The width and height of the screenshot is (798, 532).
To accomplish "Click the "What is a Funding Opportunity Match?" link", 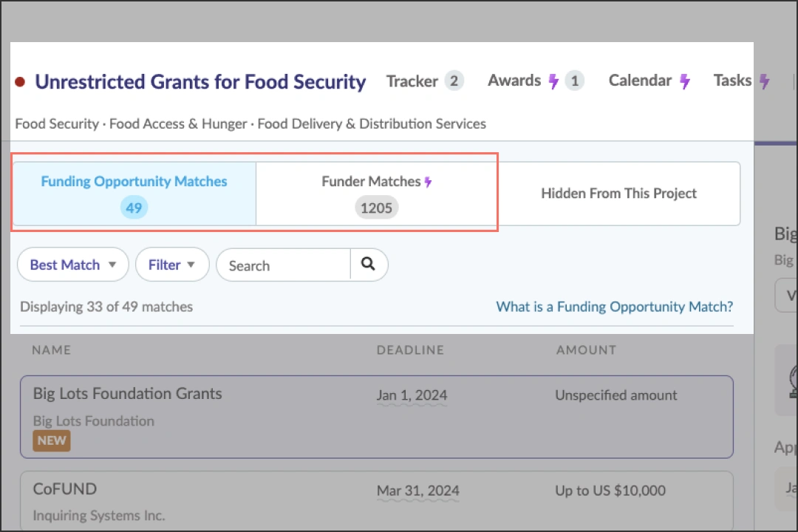I will pyautogui.click(x=614, y=307).
